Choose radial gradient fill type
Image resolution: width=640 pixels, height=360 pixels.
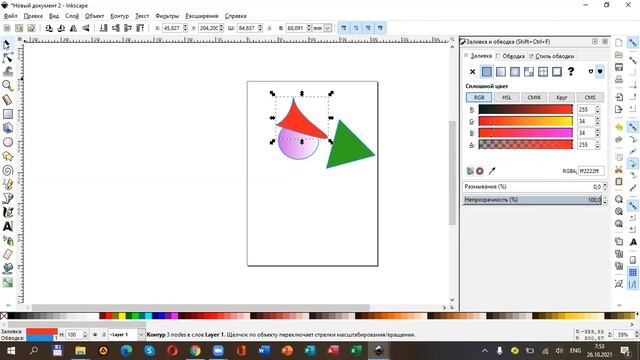pyautogui.click(x=515, y=72)
